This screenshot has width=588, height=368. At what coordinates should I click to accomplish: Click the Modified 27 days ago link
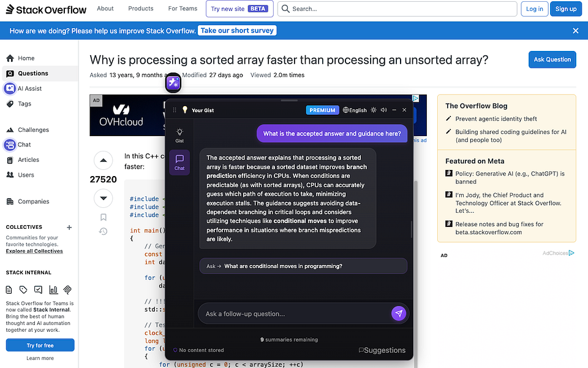coord(213,75)
